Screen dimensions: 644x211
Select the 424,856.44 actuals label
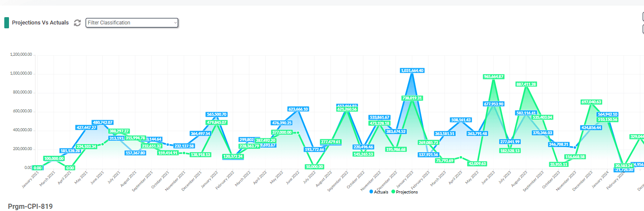(591, 128)
